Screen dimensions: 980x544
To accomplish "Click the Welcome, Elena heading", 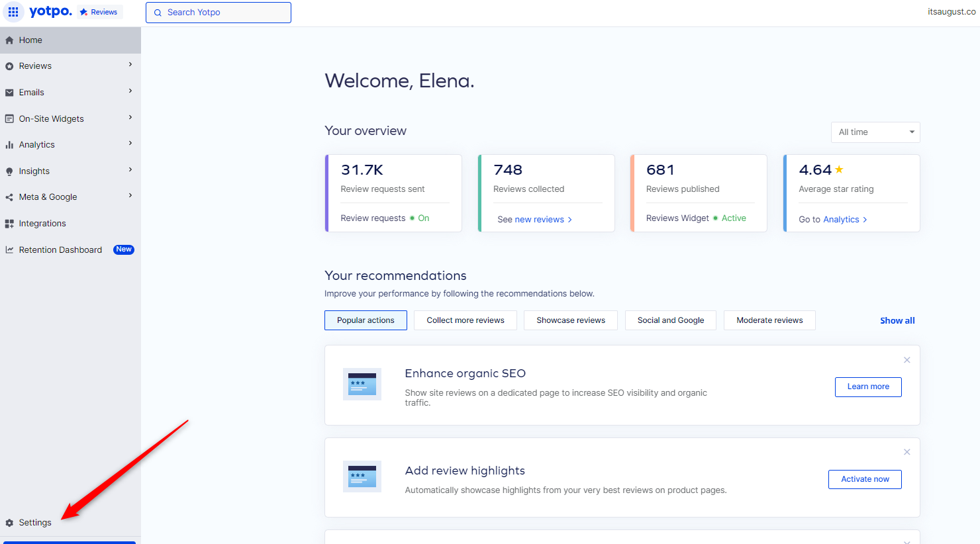I will 399,81.
